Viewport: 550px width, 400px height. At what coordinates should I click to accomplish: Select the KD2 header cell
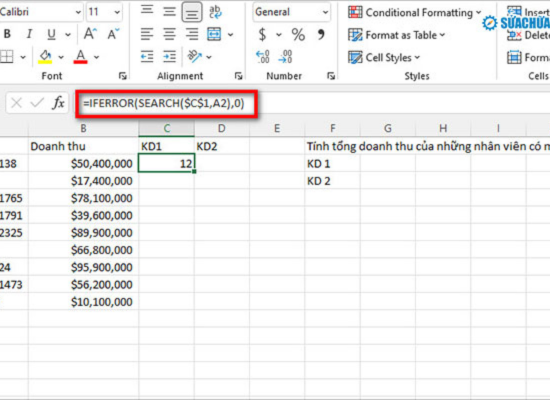pos(222,146)
